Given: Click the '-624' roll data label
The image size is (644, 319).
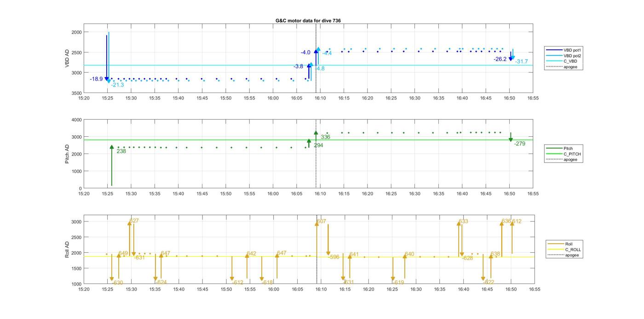Looking at the screenshot, I should click(161, 283).
